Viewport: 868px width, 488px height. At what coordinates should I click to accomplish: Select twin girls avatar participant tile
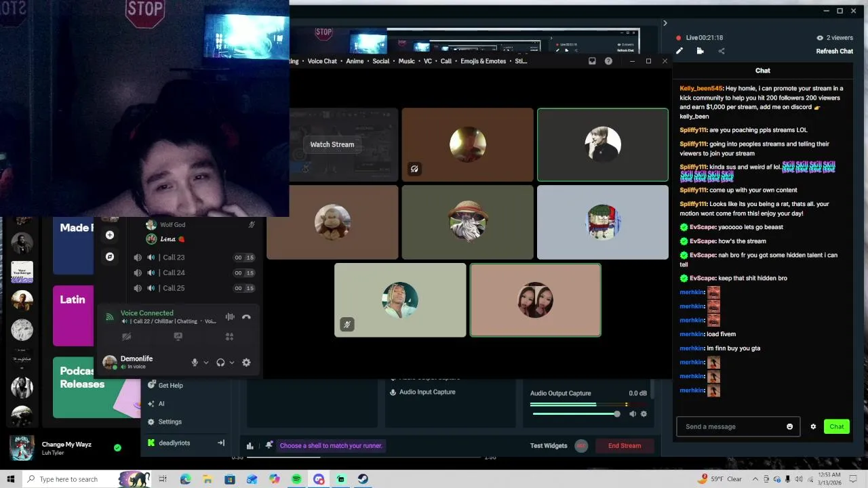click(535, 300)
